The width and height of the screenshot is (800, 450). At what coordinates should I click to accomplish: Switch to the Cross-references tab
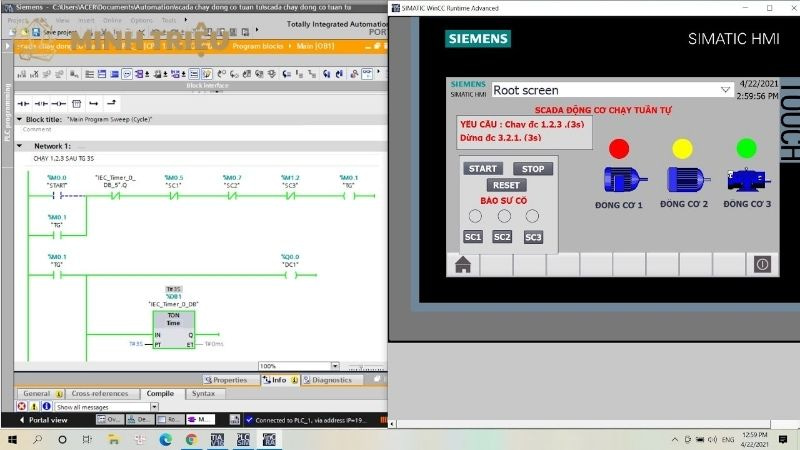[x=99, y=394]
